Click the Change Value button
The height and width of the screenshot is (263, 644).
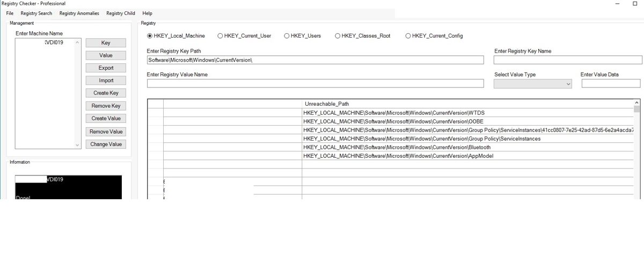click(x=106, y=144)
